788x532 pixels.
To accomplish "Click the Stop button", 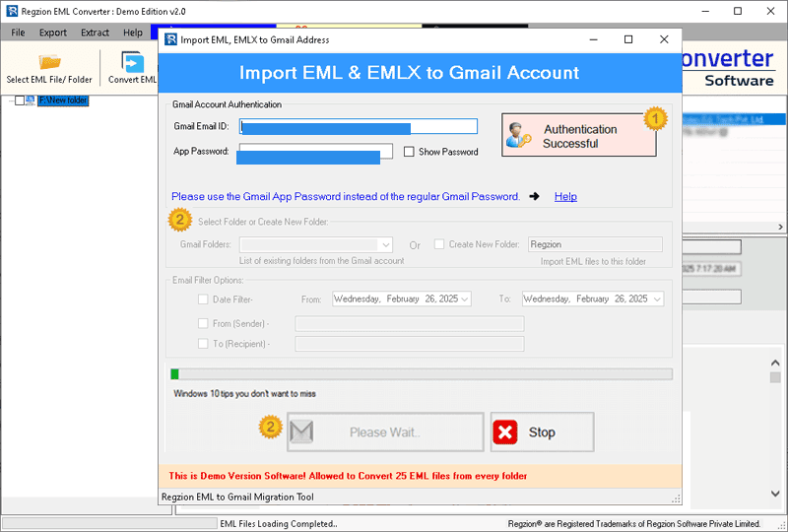I will pyautogui.click(x=543, y=432).
